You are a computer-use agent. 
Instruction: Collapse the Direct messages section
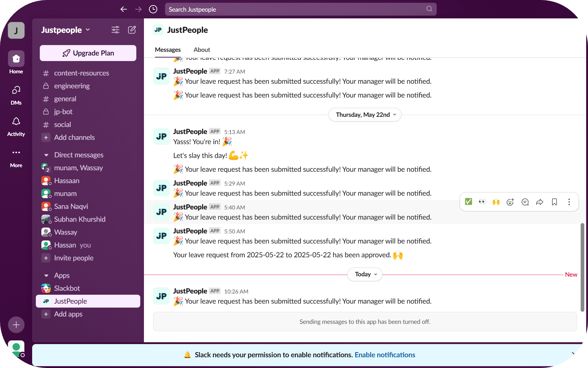(46, 155)
